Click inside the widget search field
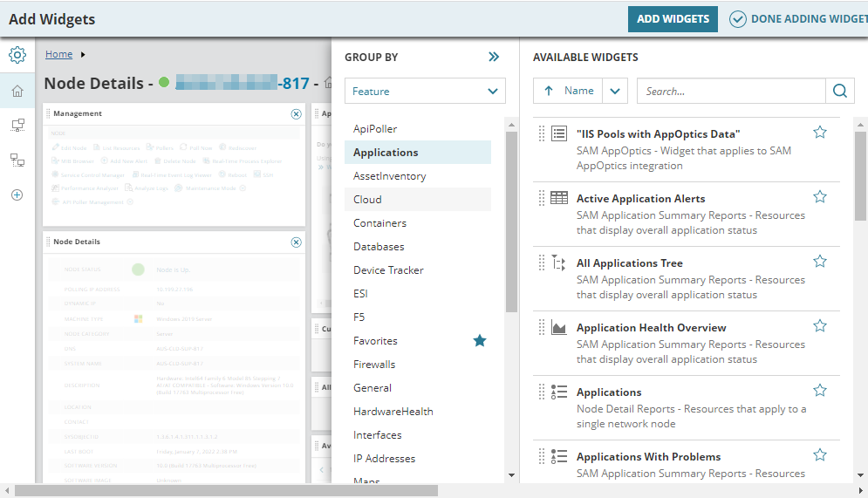 731,91
